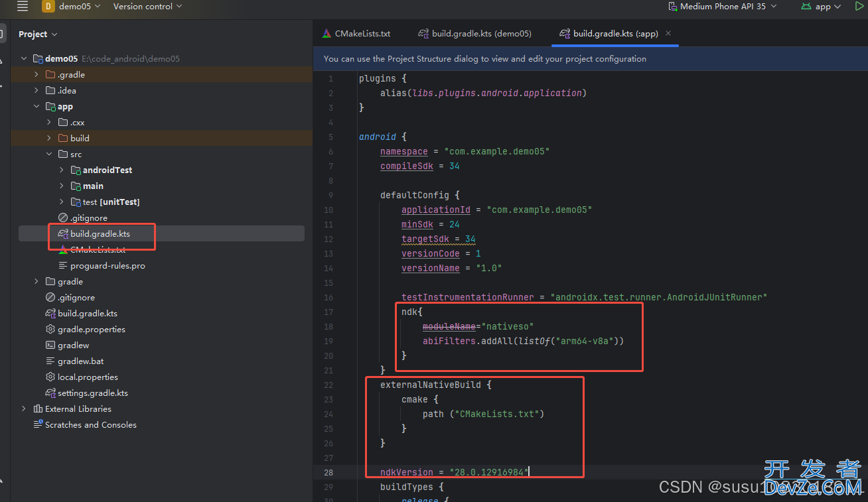Screen dimensions: 868x502
Task: Click the local.properties file icon
Action: tap(50, 377)
